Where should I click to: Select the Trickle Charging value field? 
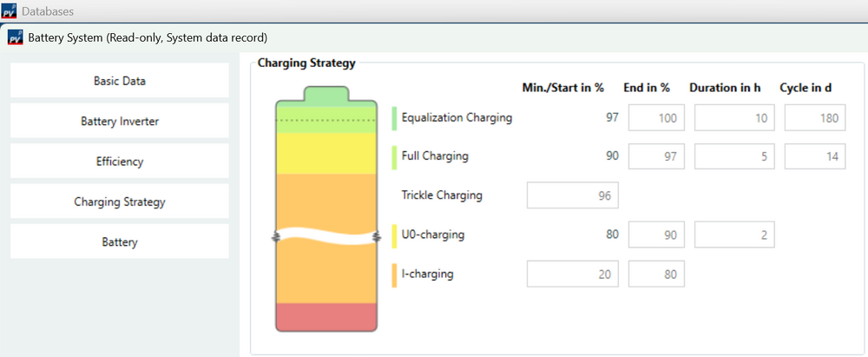click(x=572, y=195)
